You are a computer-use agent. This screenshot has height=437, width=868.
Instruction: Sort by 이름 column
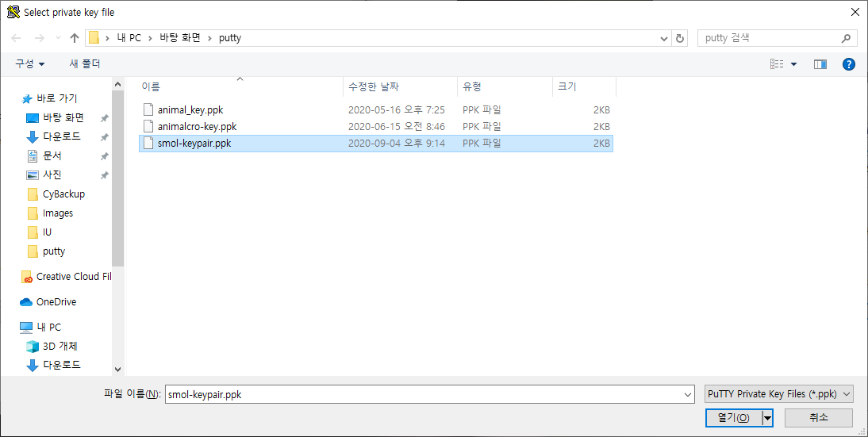click(240, 87)
